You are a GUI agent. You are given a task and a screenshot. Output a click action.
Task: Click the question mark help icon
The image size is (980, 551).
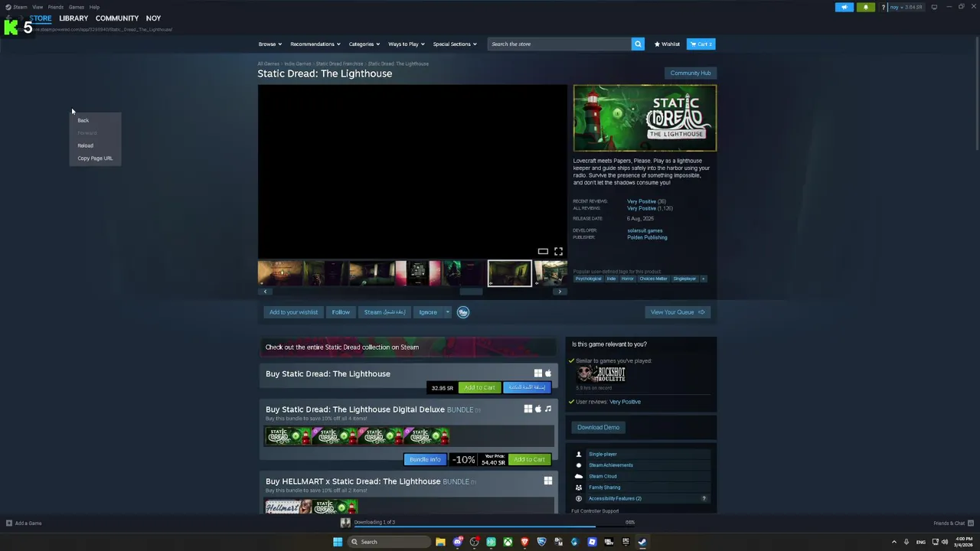(884, 7)
